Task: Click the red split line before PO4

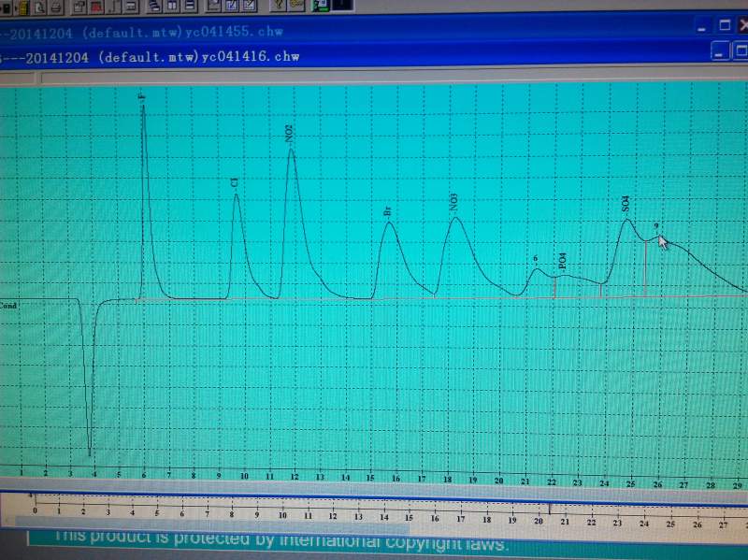Action: pos(554,288)
